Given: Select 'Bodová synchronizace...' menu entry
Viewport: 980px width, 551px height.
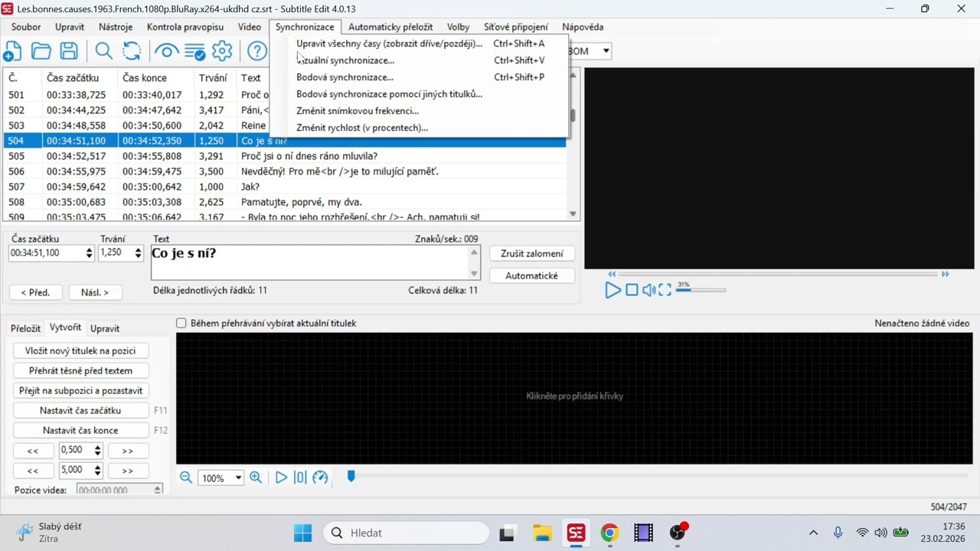Looking at the screenshot, I should click(x=419, y=77).
